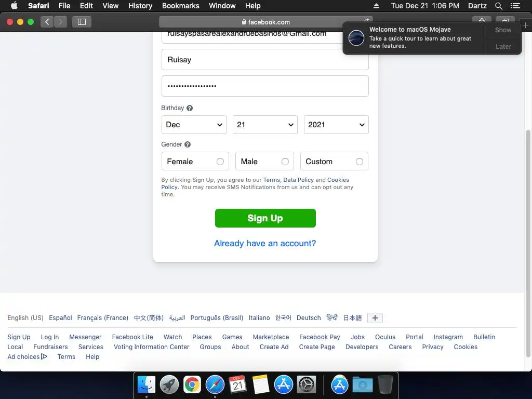532x399 pixels.
Task: Toggle the Safari sidebar button
Action: pyautogui.click(x=82, y=22)
